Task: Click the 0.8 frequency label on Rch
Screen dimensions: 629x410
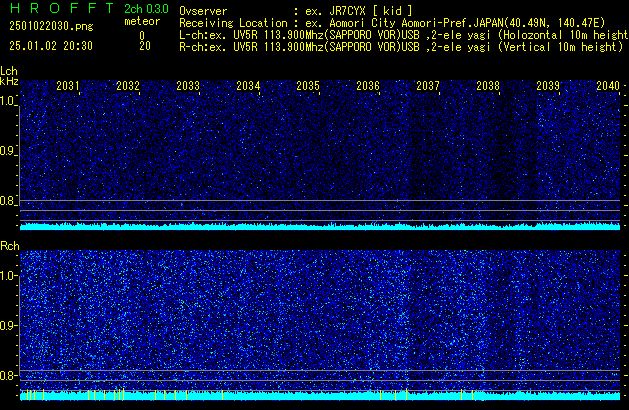Action: pos(7,375)
